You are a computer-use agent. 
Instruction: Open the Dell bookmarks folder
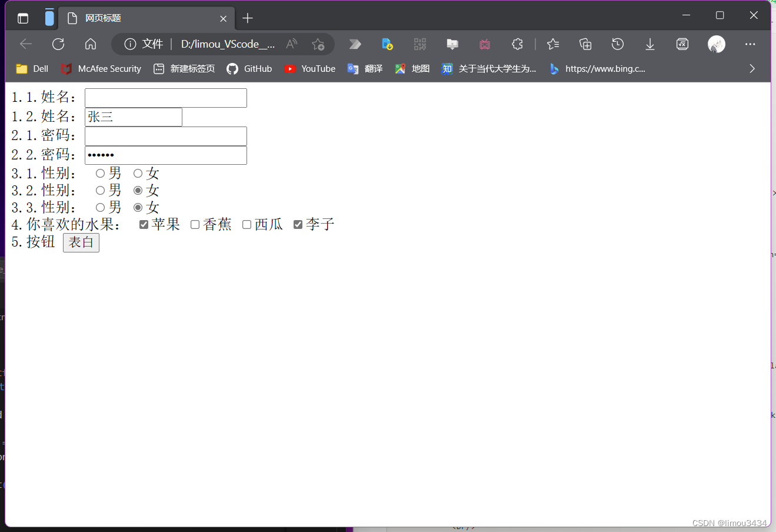click(32, 69)
